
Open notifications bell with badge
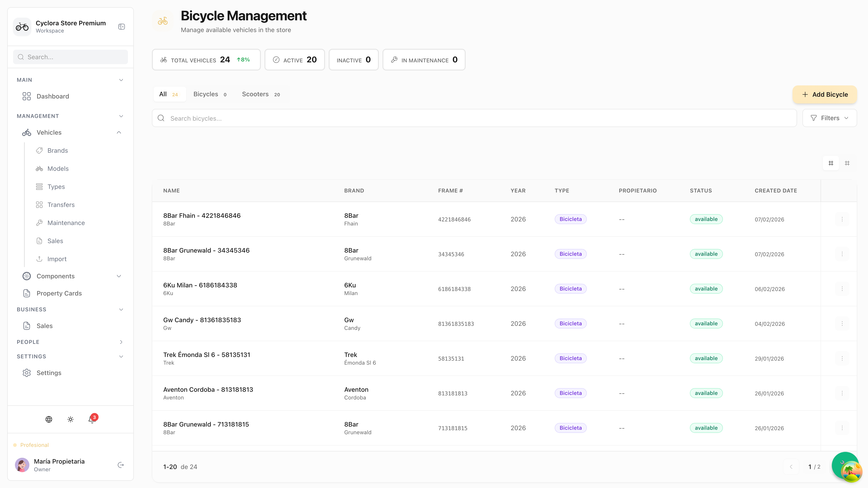[92, 419]
